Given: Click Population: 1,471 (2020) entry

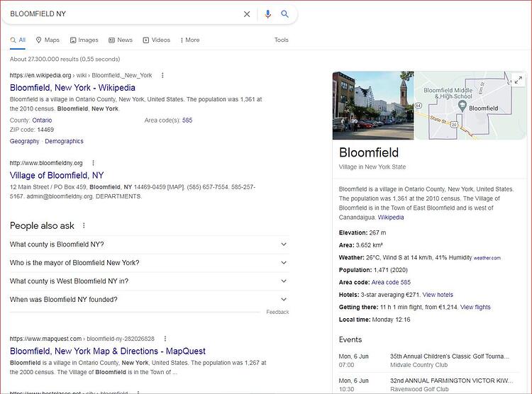Looking at the screenshot, I should click(373, 270).
